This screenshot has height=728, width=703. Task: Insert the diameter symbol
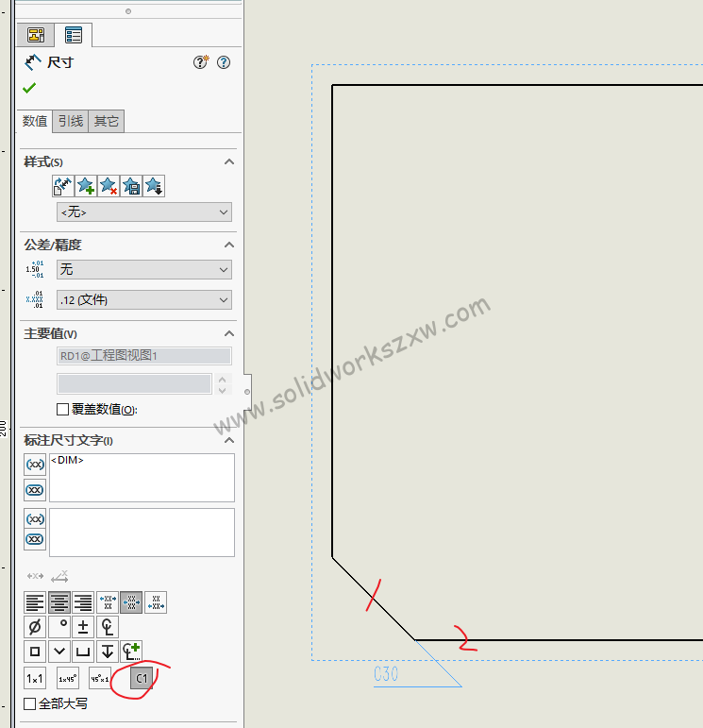tap(35, 627)
